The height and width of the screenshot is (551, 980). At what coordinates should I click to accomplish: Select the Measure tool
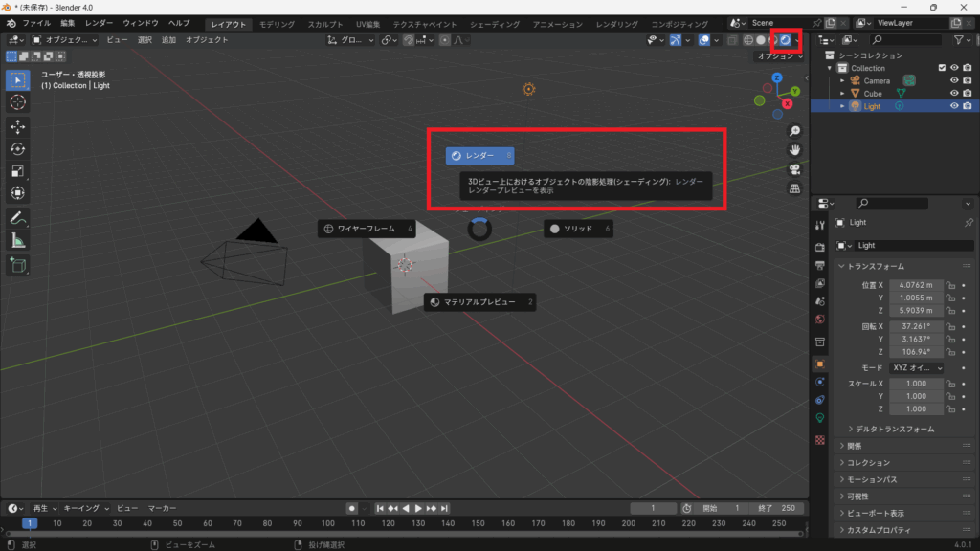tap(17, 240)
